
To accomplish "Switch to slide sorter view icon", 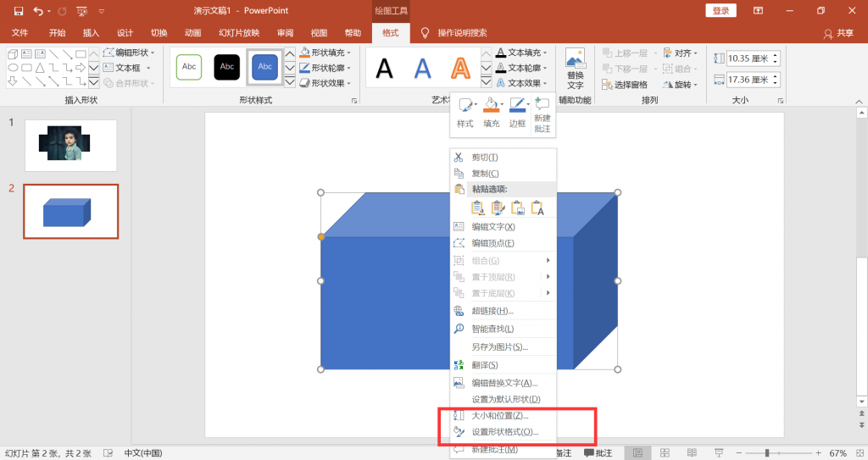I will pyautogui.click(x=665, y=453).
